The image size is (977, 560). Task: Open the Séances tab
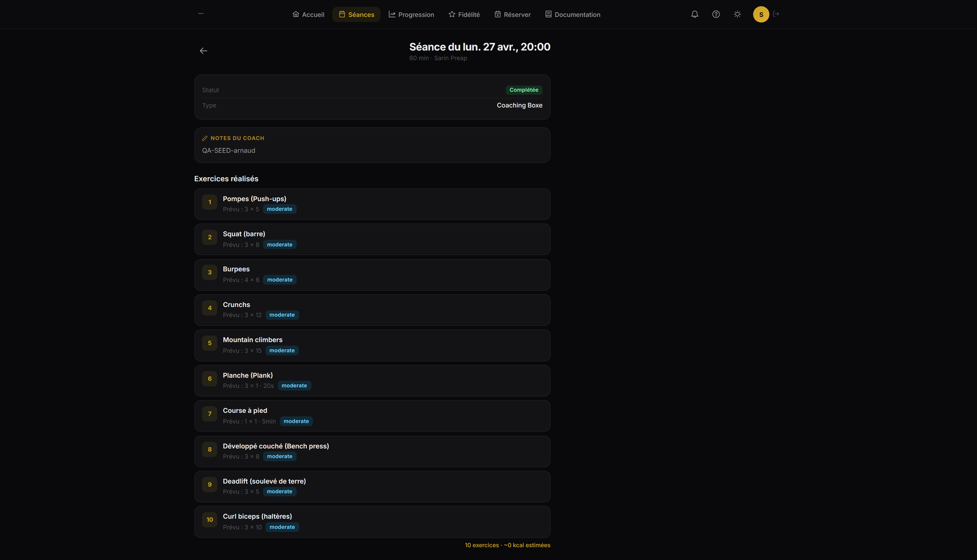pyautogui.click(x=357, y=15)
